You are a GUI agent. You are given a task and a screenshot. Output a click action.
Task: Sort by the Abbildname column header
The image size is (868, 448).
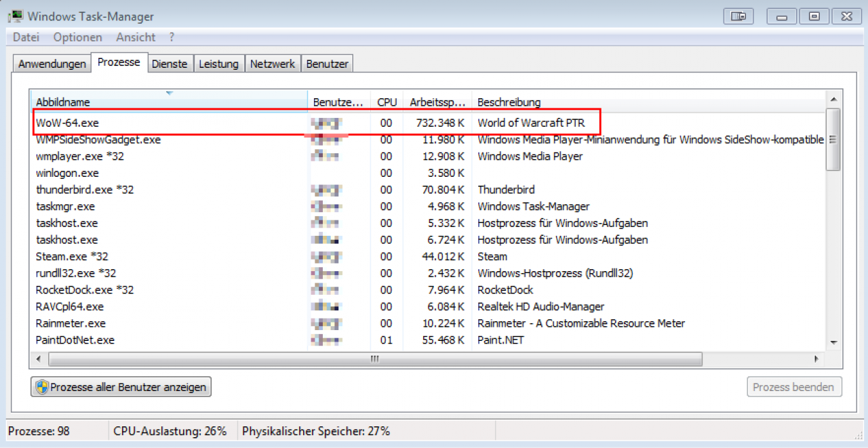[170, 102]
